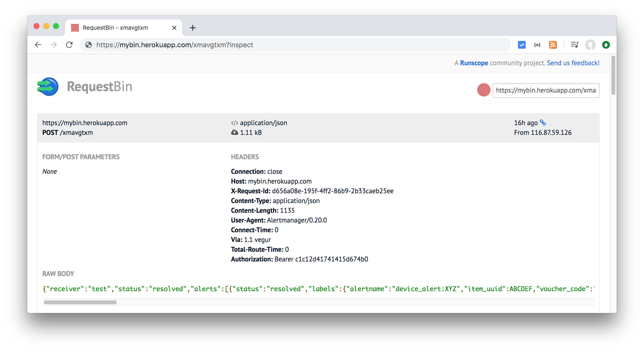Open the user profile avatar
644x352 pixels.
click(590, 45)
